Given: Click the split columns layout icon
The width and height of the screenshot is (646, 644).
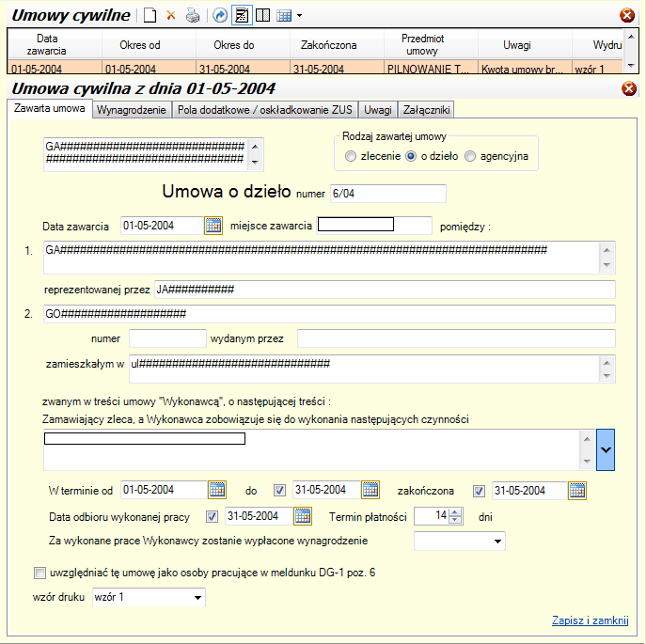Looking at the screenshot, I should pyautogui.click(x=263, y=16).
